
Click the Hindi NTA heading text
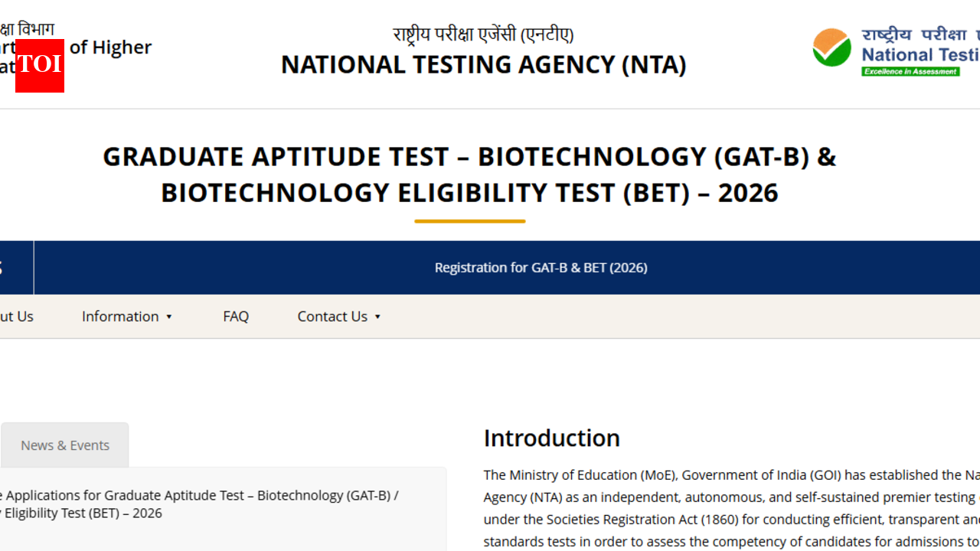click(x=483, y=34)
